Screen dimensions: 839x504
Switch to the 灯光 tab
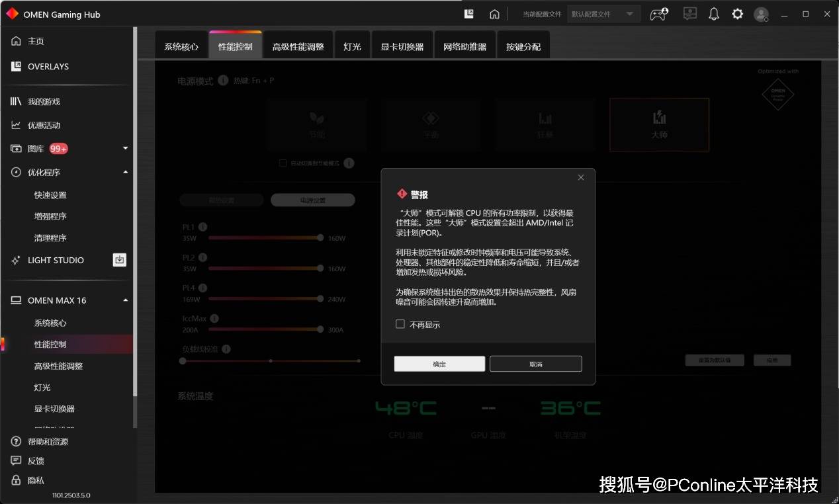[x=352, y=46]
